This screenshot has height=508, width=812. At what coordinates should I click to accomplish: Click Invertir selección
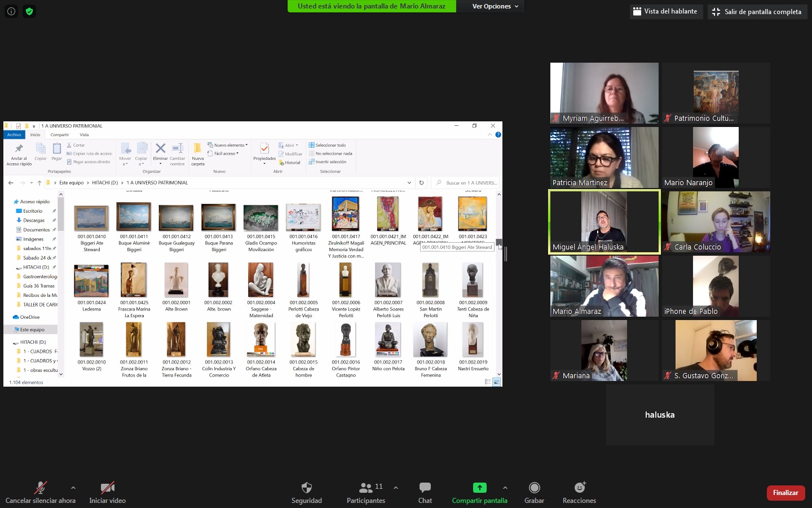pyautogui.click(x=328, y=162)
